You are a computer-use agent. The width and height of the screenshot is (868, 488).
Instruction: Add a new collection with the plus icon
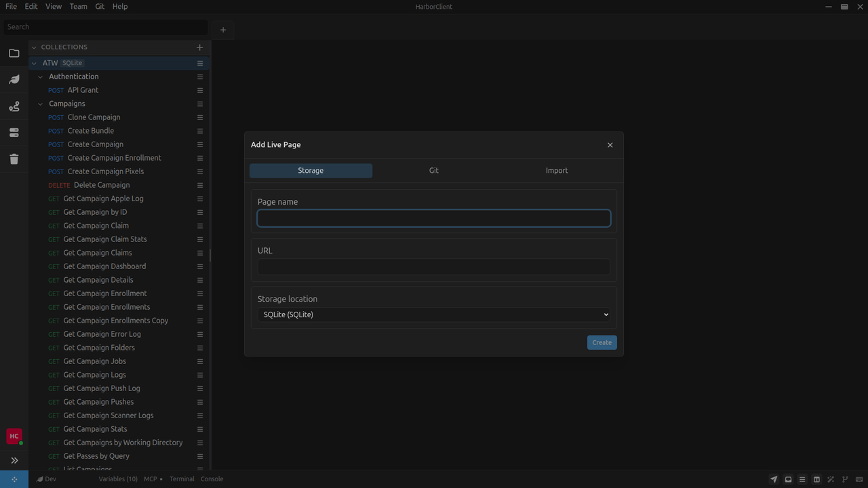pyautogui.click(x=199, y=47)
